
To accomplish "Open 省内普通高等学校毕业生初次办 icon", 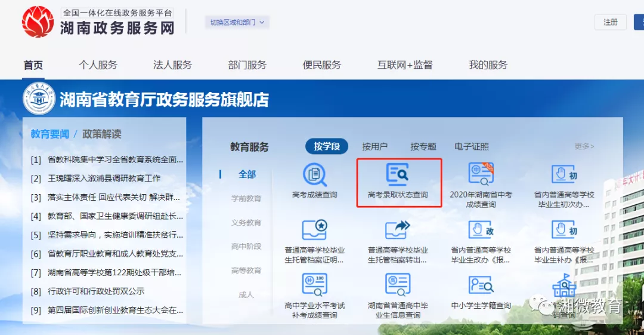I will pos(564,174).
